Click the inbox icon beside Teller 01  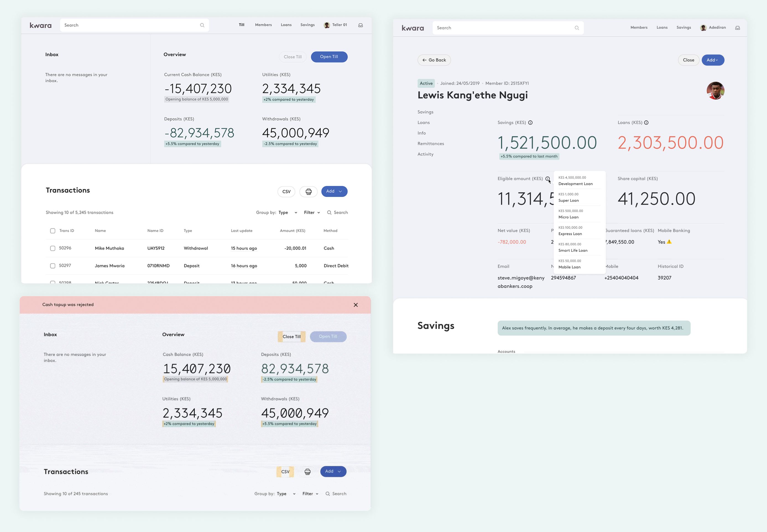pos(360,25)
